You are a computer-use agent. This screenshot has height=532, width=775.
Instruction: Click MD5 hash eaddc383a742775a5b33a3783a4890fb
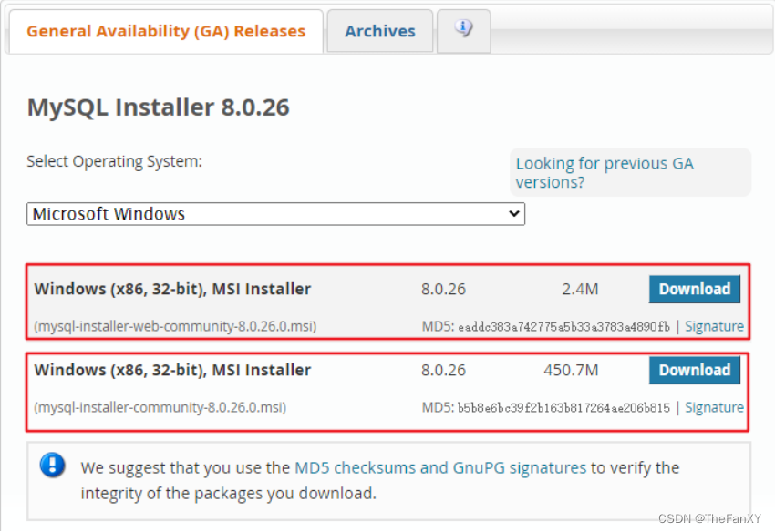pos(564,326)
